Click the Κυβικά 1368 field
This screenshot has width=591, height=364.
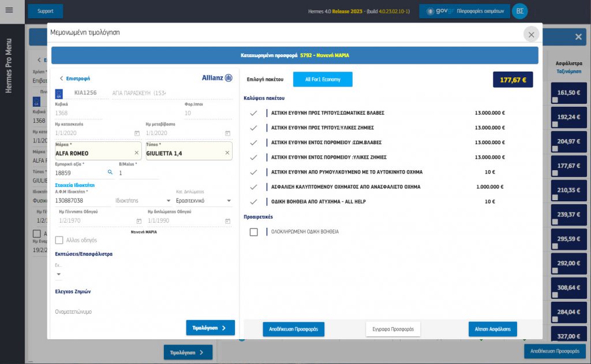point(78,113)
